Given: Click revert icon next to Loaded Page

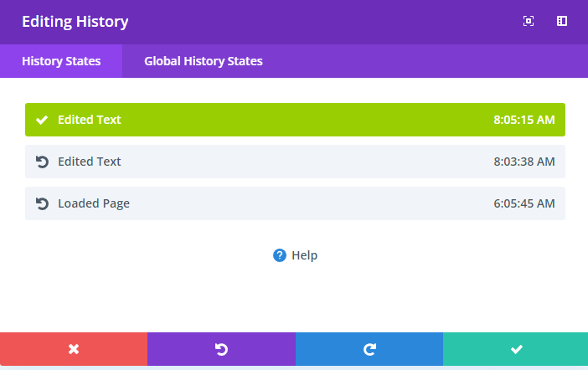Looking at the screenshot, I should click(x=42, y=203).
